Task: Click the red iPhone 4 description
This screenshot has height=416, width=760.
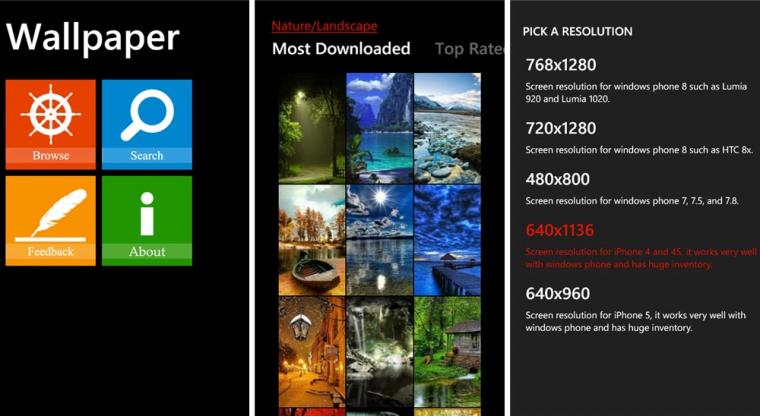Action: click(x=641, y=258)
